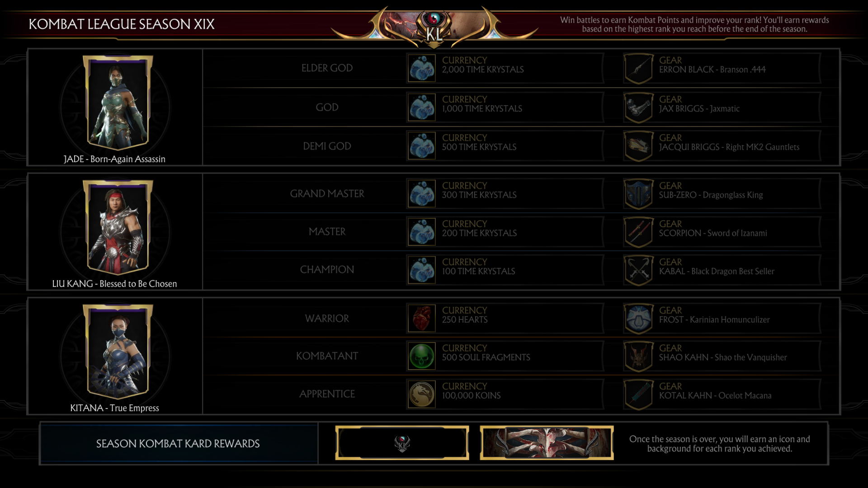The height and width of the screenshot is (488, 868).
Task: Click the Kombat League KL emblem at top
Action: click(434, 28)
